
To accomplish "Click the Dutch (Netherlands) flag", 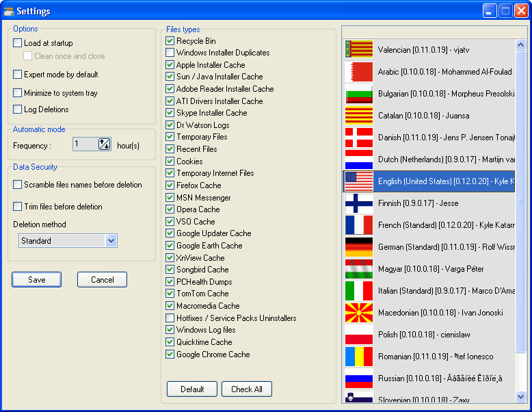I will tap(358, 159).
